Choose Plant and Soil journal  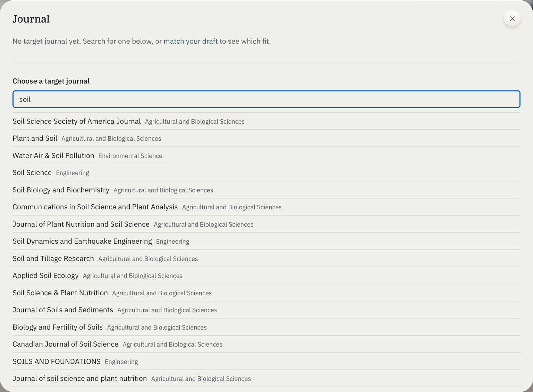tap(266, 138)
